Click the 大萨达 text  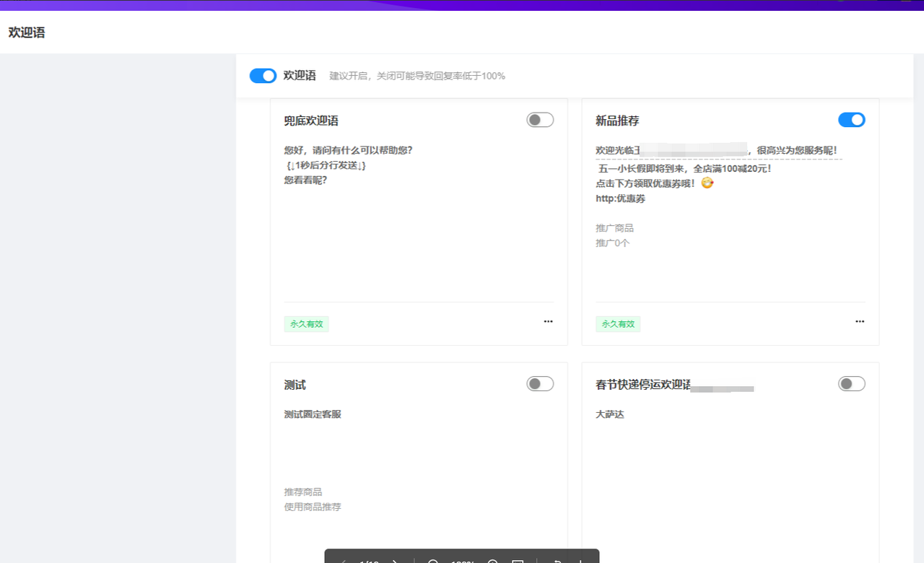pyautogui.click(x=610, y=414)
